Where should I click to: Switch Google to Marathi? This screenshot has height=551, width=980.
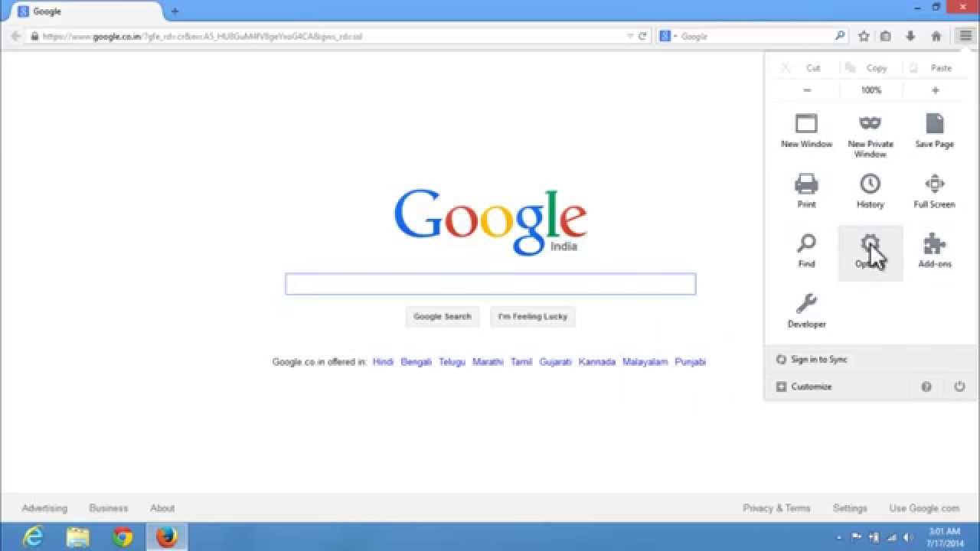(x=488, y=362)
